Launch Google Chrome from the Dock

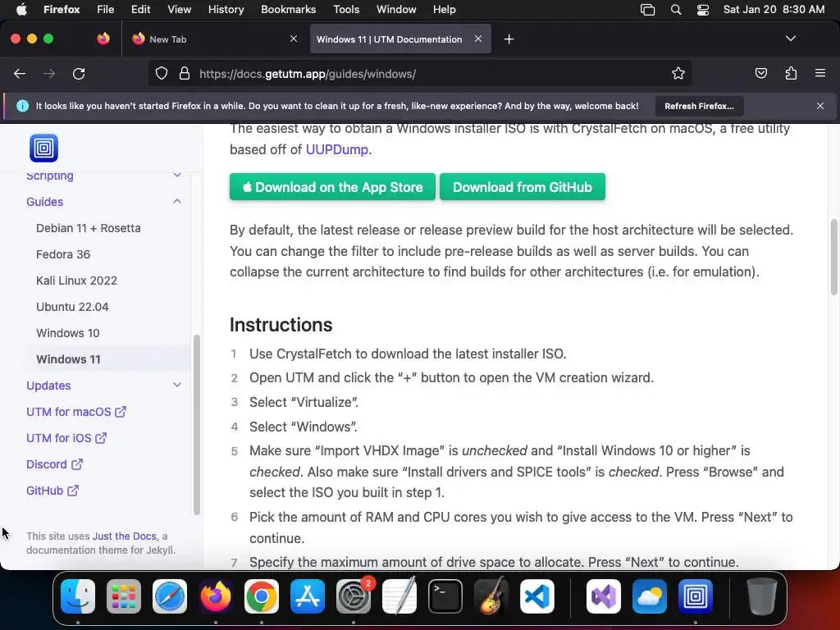262,596
